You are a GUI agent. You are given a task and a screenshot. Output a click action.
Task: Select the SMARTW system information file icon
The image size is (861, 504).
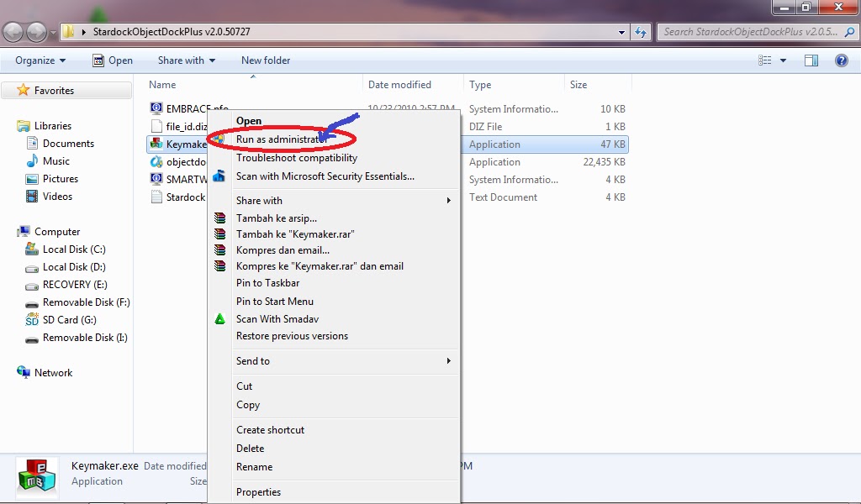(x=156, y=179)
